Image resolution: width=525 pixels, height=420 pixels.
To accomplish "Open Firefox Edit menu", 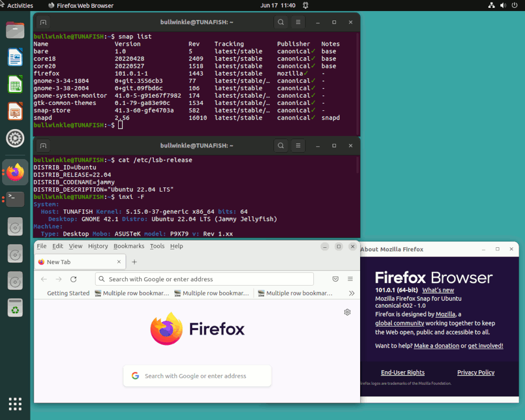I will coord(58,246).
